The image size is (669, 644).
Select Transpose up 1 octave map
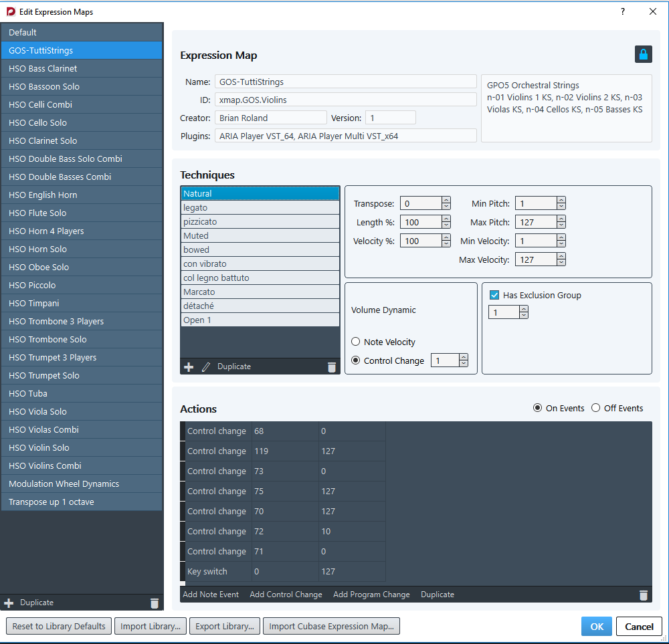82,502
